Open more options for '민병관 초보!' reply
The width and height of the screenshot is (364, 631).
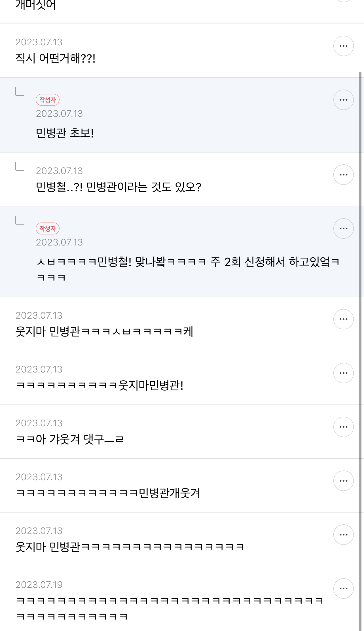[343, 100]
